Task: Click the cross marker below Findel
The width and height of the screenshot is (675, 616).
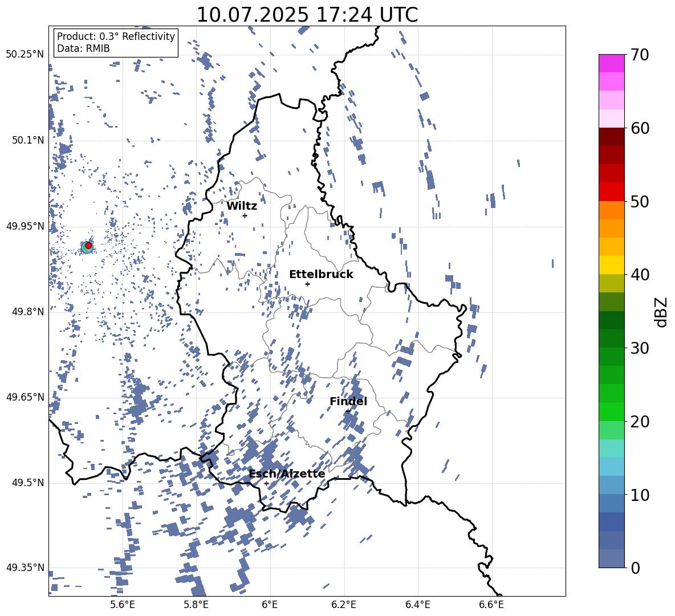Action: pos(348,411)
